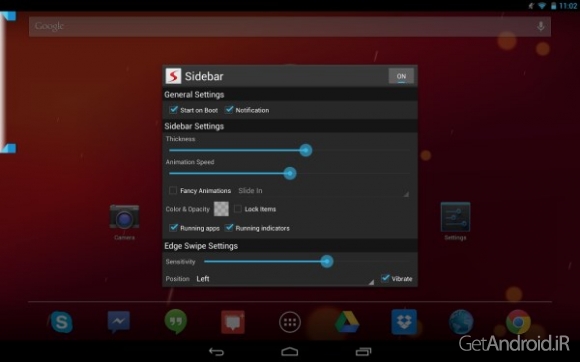Open the Position Left dropdown

(285, 279)
